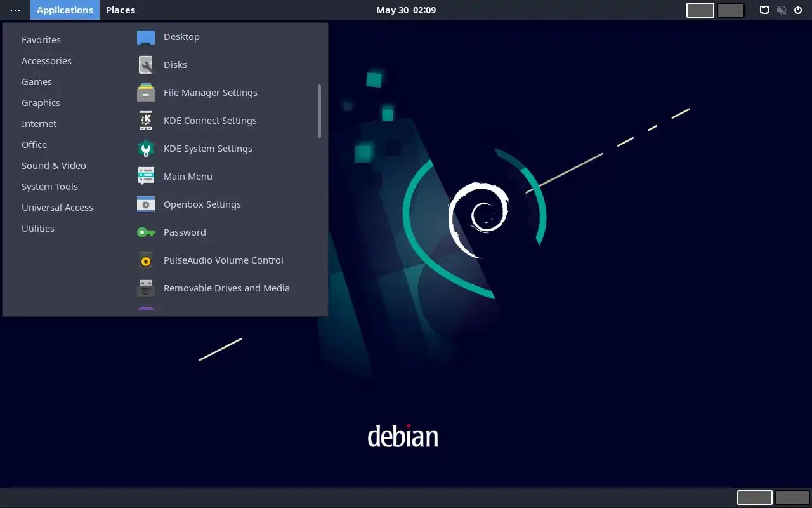Click the File Manager Settings label

(211, 93)
